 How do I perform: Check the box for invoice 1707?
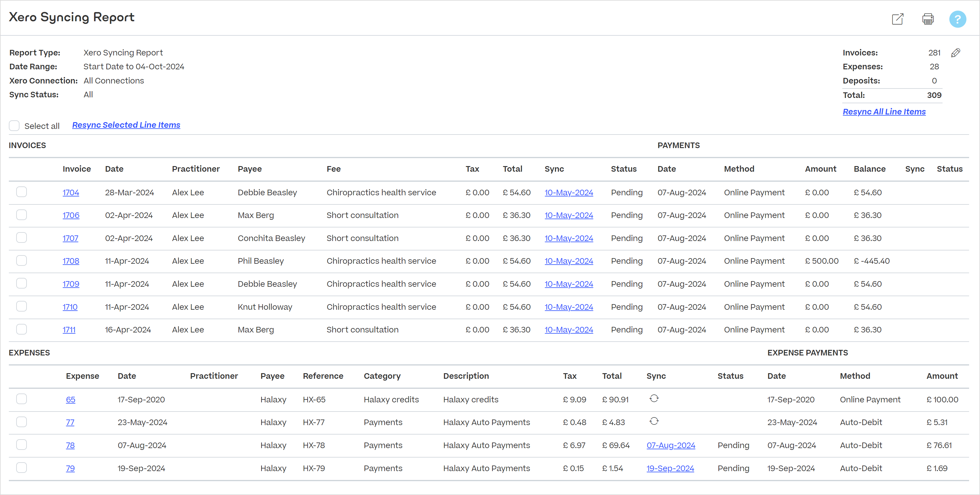(21, 237)
